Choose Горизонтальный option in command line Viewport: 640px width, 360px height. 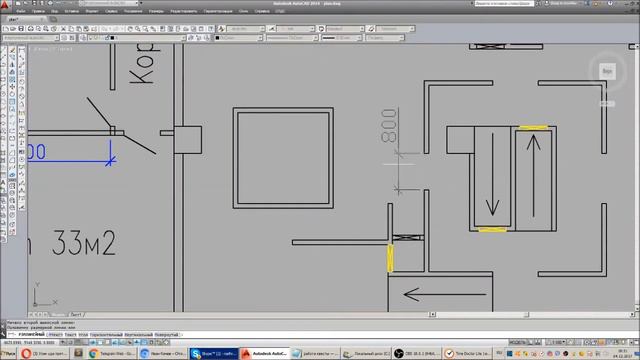tap(106, 335)
